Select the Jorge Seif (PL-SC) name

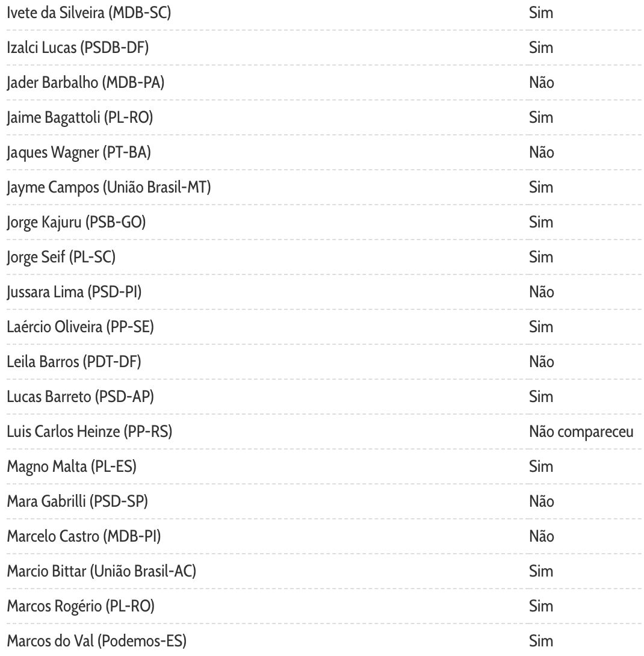point(61,257)
